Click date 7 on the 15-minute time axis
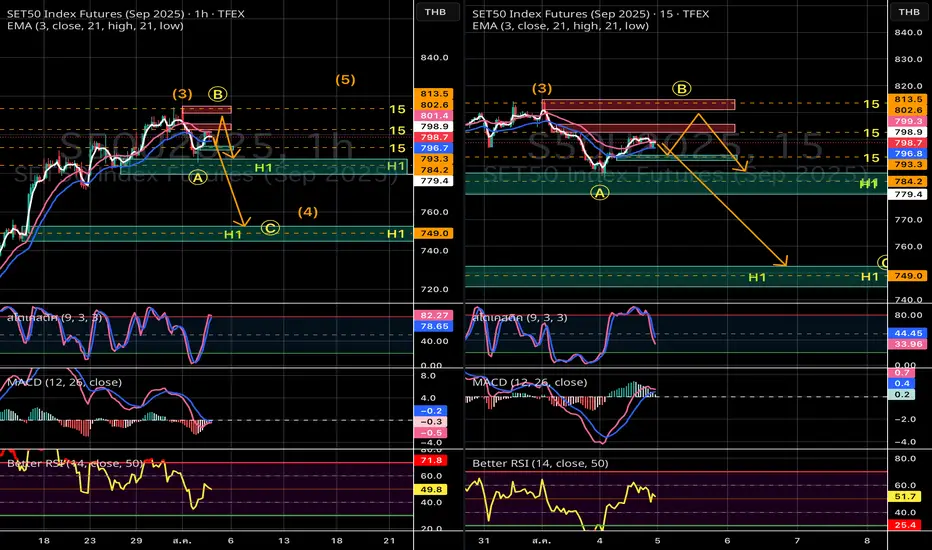Viewport: 932px width, 550px height. click(798, 540)
